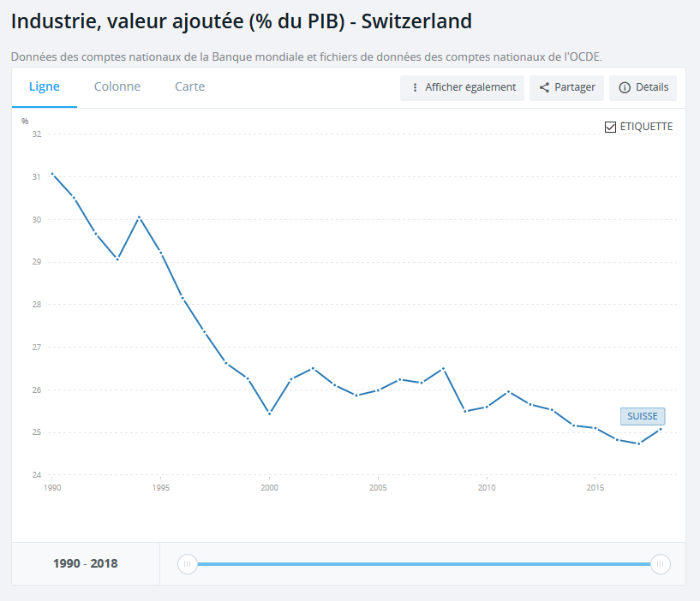700x601 pixels.
Task: Click the info icon beside Details
Action: pos(625,88)
